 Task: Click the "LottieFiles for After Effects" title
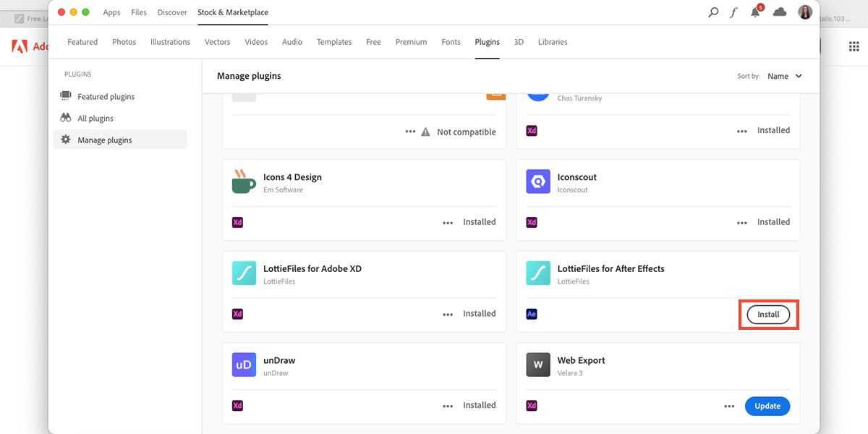[611, 269]
